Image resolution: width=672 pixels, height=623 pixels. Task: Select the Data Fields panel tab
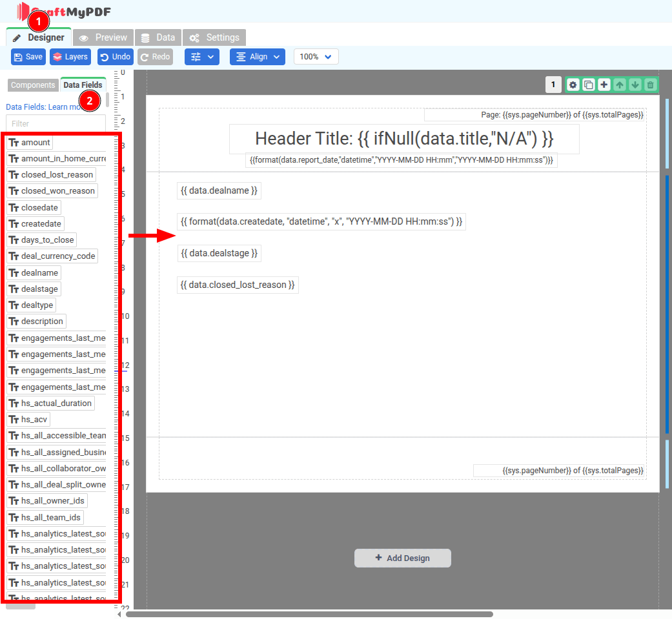point(83,85)
